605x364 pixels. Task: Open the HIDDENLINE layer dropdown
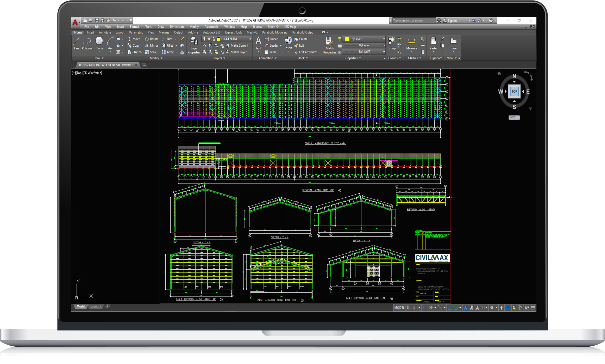(250, 39)
